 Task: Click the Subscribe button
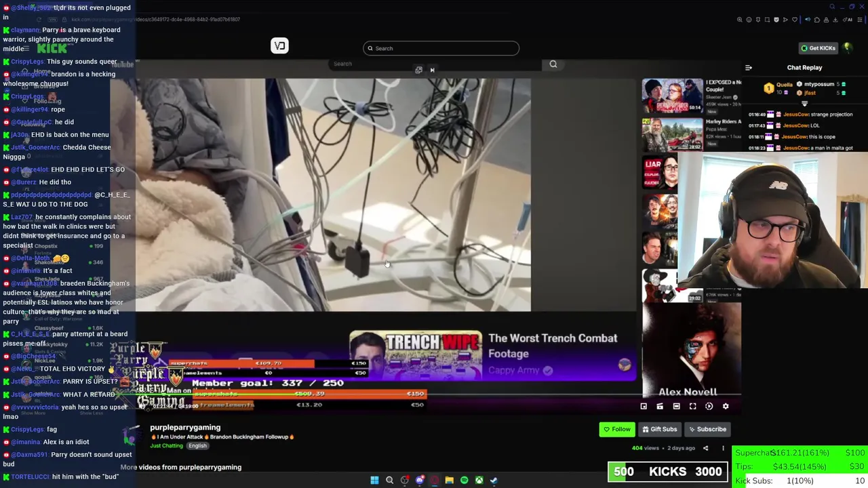[x=707, y=429]
